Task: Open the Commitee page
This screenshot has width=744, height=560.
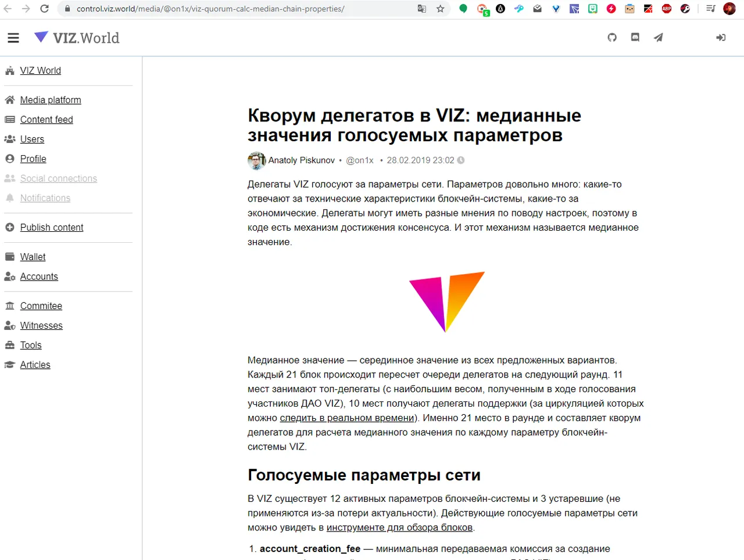Action: (x=41, y=306)
